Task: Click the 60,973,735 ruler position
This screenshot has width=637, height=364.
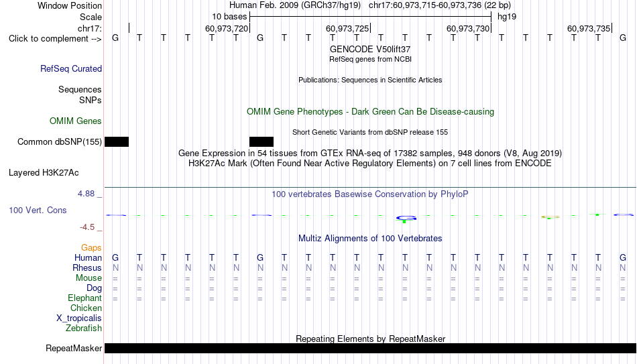Action: 589,28
